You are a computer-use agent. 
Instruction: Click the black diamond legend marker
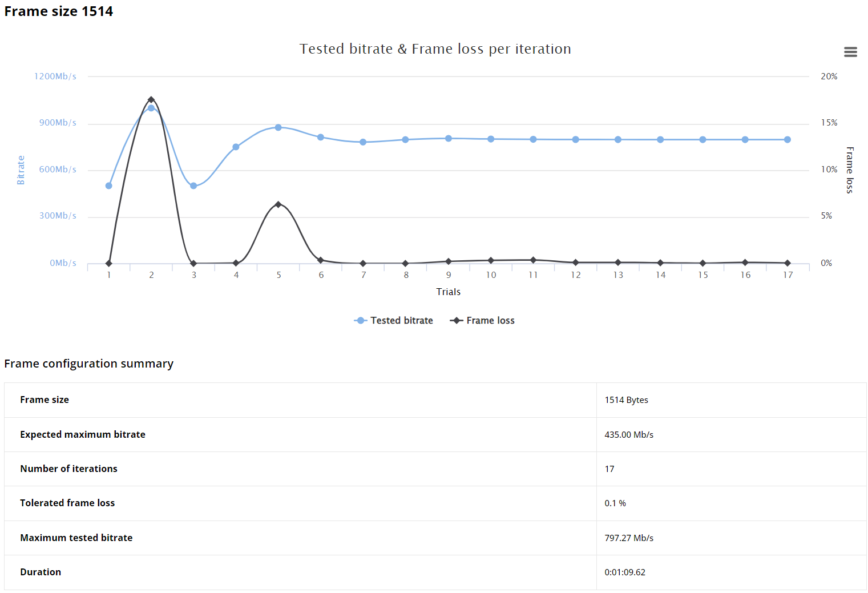tap(456, 321)
